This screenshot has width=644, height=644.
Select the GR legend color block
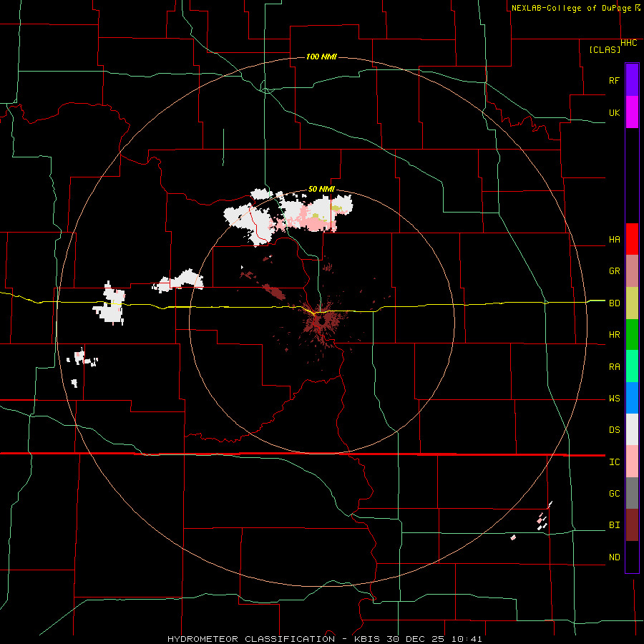click(x=632, y=270)
